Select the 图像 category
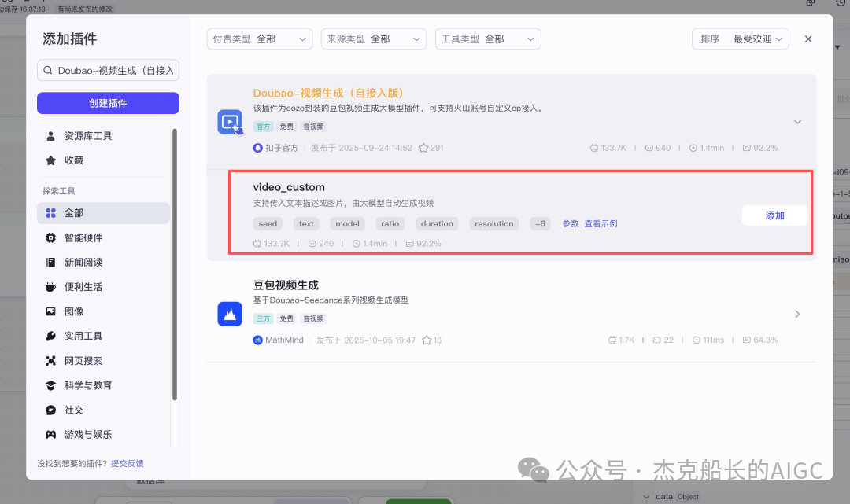 104,311
